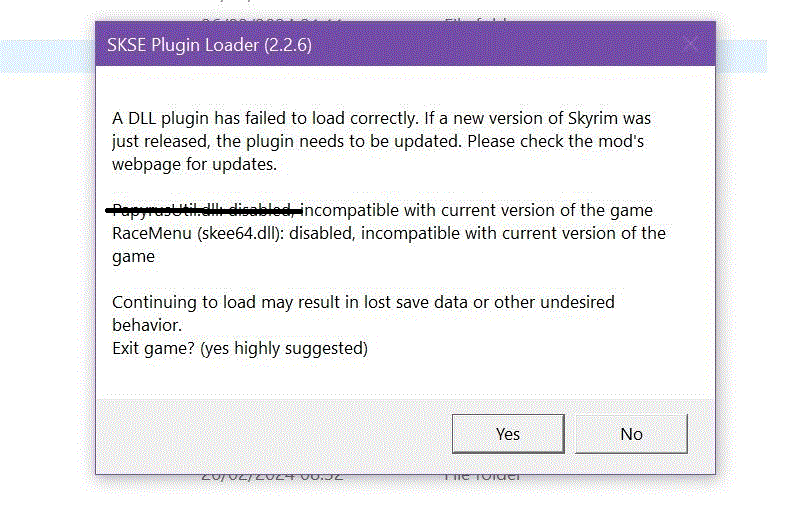Choose No to continue loading
Image resolution: width=795 pixels, height=509 pixels.
point(631,434)
